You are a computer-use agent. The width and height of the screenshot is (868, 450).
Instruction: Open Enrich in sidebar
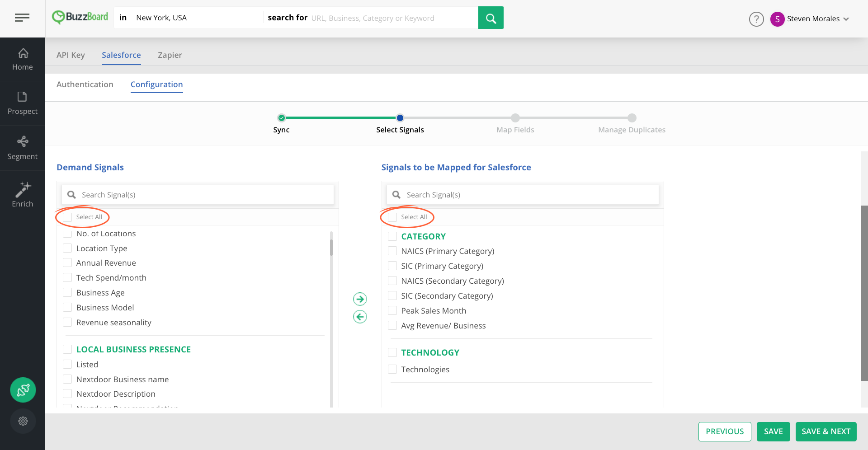(23, 195)
